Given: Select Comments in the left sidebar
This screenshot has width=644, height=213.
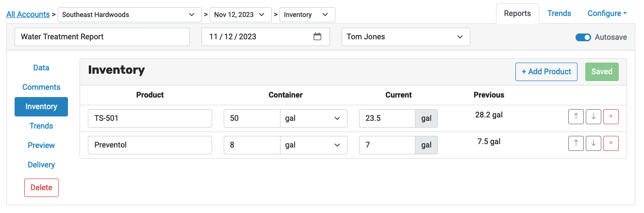Looking at the screenshot, I should 41,87.
